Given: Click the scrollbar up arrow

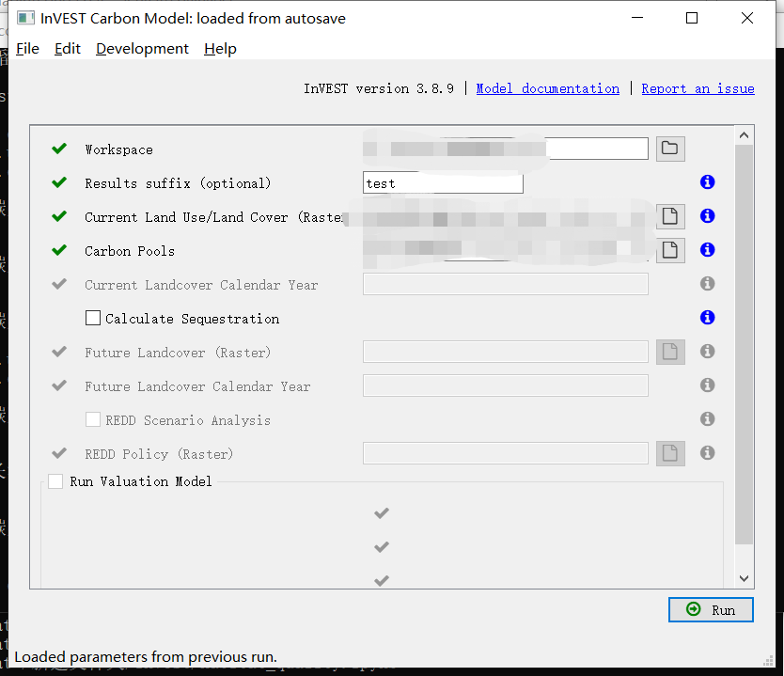Looking at the screenshot, I should (x=744, y=135).
